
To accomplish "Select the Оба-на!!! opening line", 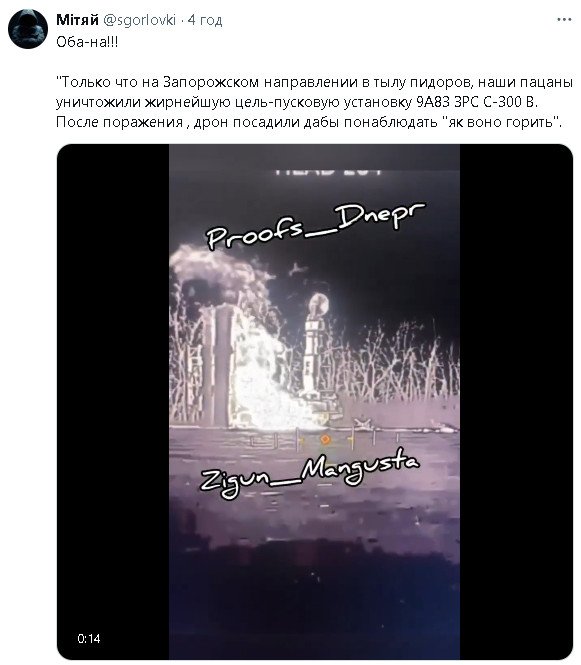I will point(87,42).
